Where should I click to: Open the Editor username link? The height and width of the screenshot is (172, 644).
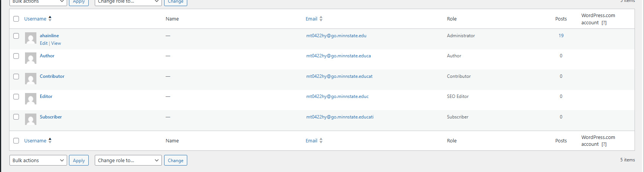click(46, 96)
